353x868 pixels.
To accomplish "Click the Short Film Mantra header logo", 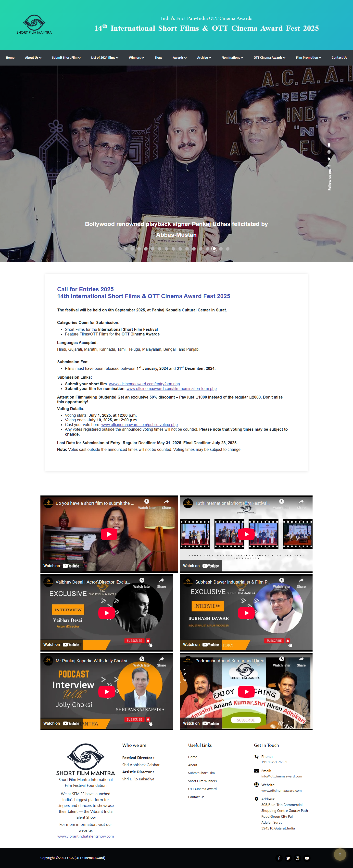I will [x=34, y=24].
